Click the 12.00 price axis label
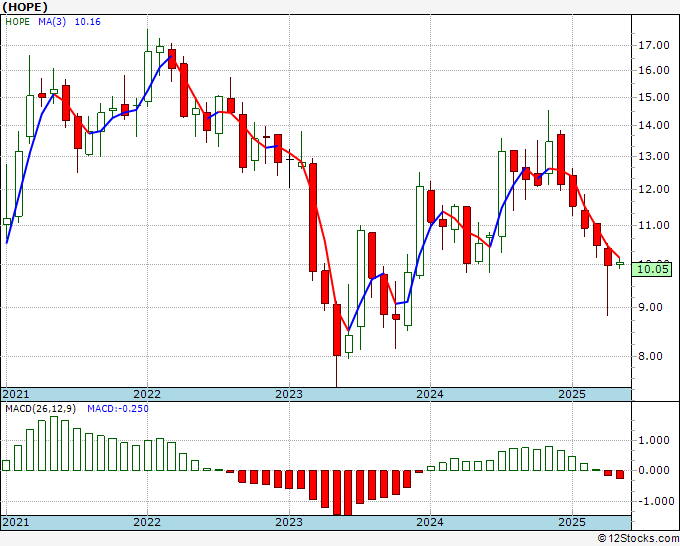The height and width of the screenshot is (546, 680). pos(654,190)
